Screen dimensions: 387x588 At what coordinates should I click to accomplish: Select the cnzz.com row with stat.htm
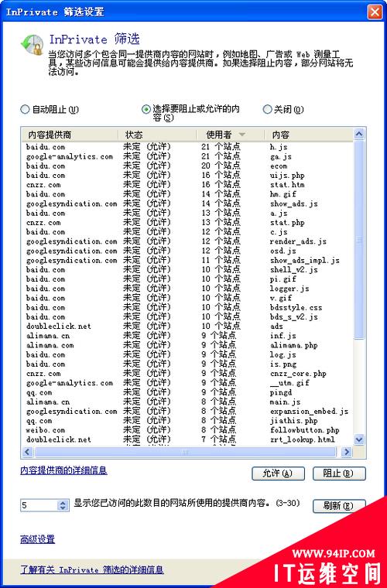[x=187, y=184]
